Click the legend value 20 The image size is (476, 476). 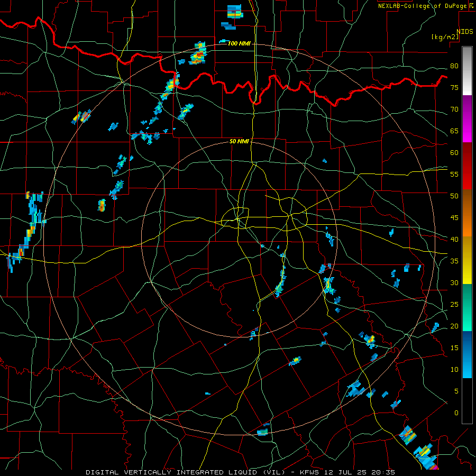[454, 326]
